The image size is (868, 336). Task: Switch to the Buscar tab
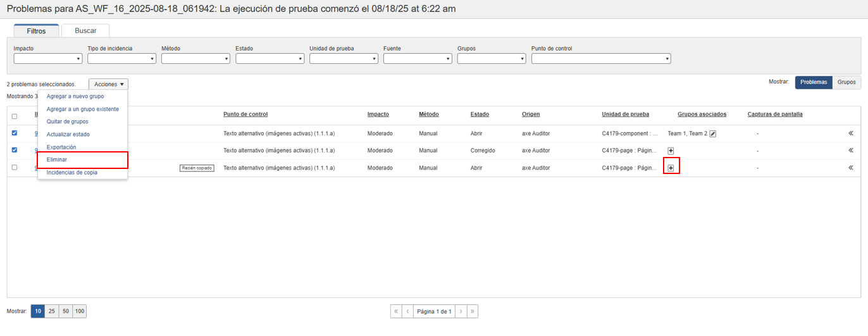(x=85, y=30)
